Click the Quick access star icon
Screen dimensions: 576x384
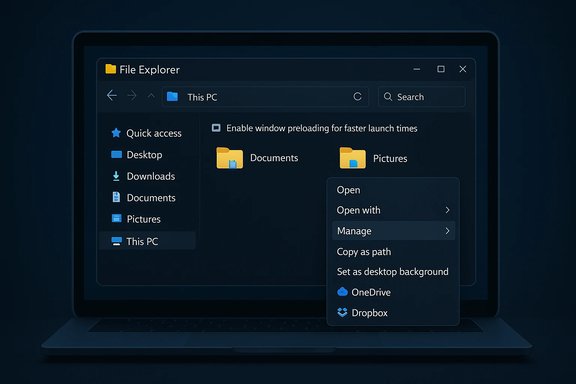pyautogui.click(x=116, y=133)
